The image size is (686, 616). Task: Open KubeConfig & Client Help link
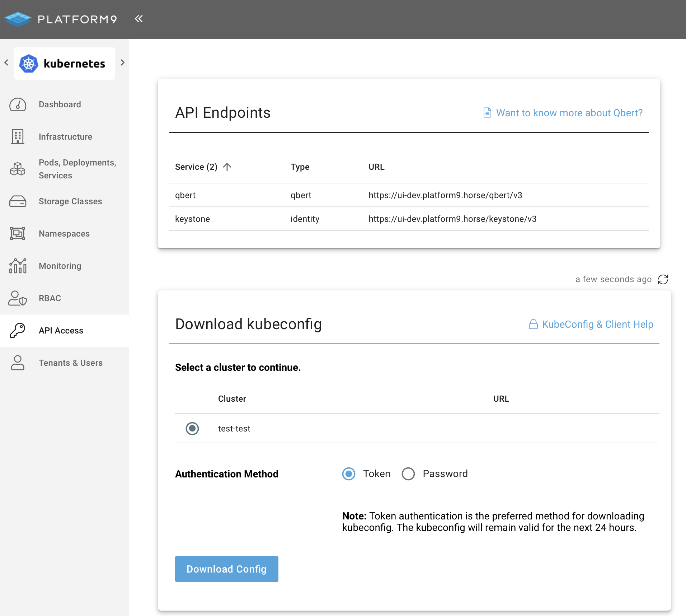pos(597,324)
